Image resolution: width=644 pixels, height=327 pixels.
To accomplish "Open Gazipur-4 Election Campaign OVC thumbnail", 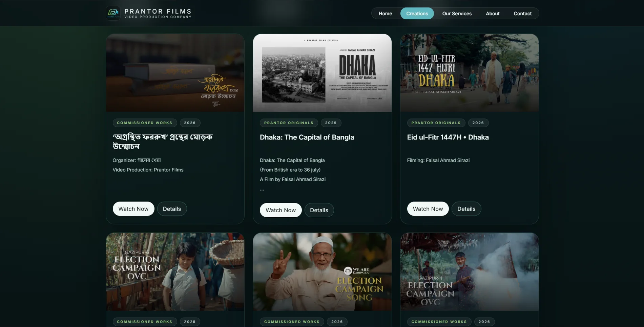I will [470, 272].
